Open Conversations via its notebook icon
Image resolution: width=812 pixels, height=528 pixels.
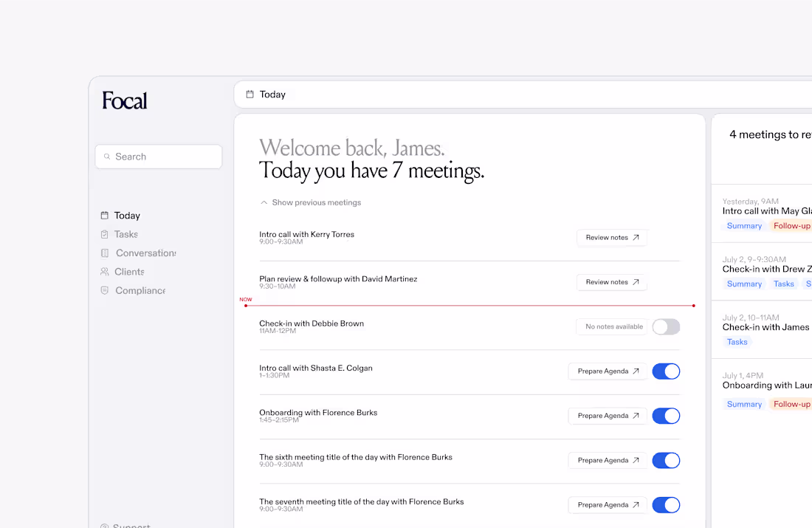103,253
